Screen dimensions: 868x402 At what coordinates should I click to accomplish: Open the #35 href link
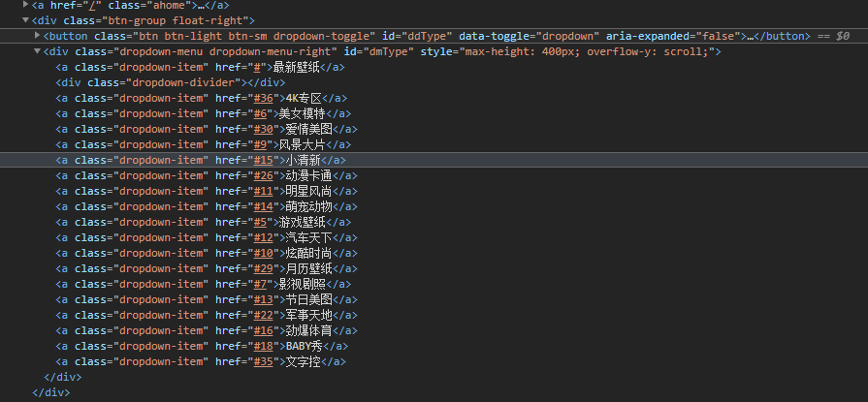point(264,361)
